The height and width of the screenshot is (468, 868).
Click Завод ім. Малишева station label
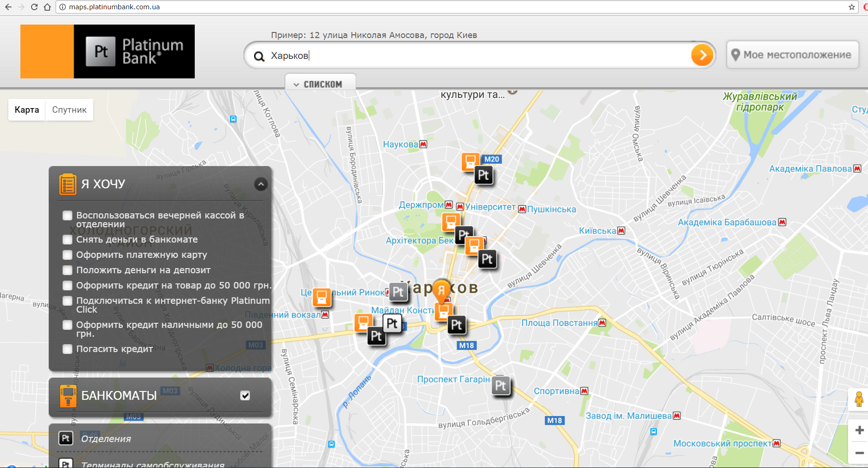(629, 416)
